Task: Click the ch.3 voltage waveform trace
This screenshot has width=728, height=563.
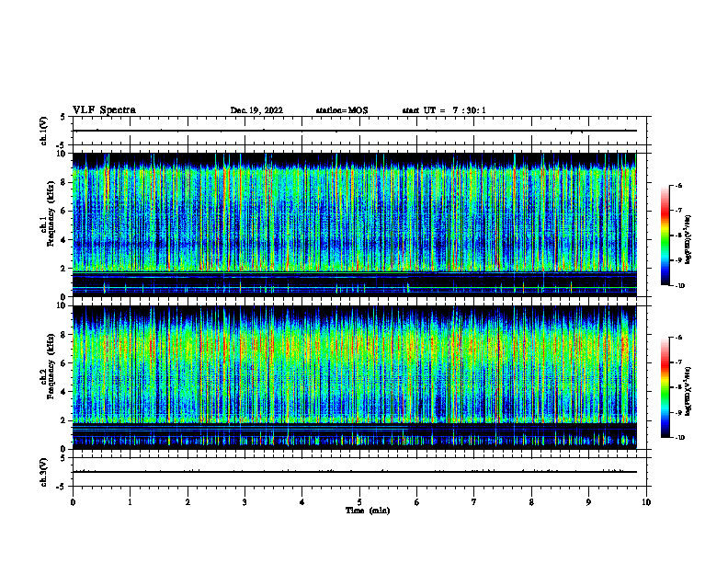Action: click(x=355, y=472)
